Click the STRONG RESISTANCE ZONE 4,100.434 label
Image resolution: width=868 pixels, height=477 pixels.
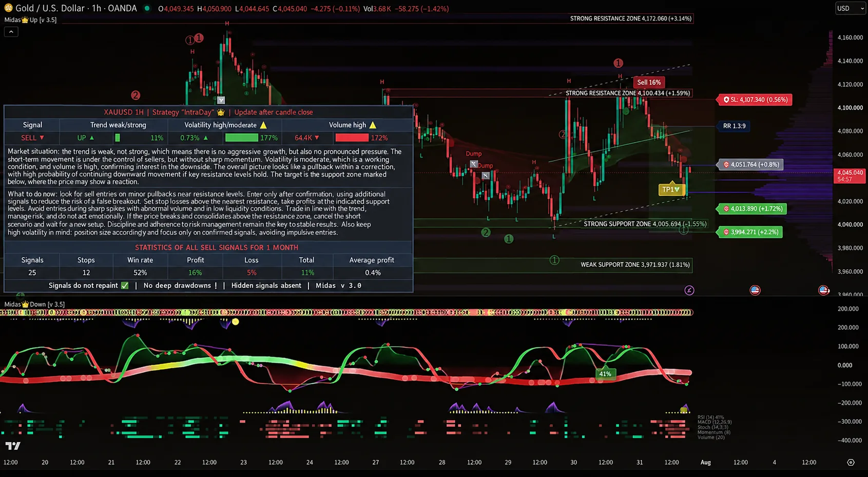pos(628,93)
